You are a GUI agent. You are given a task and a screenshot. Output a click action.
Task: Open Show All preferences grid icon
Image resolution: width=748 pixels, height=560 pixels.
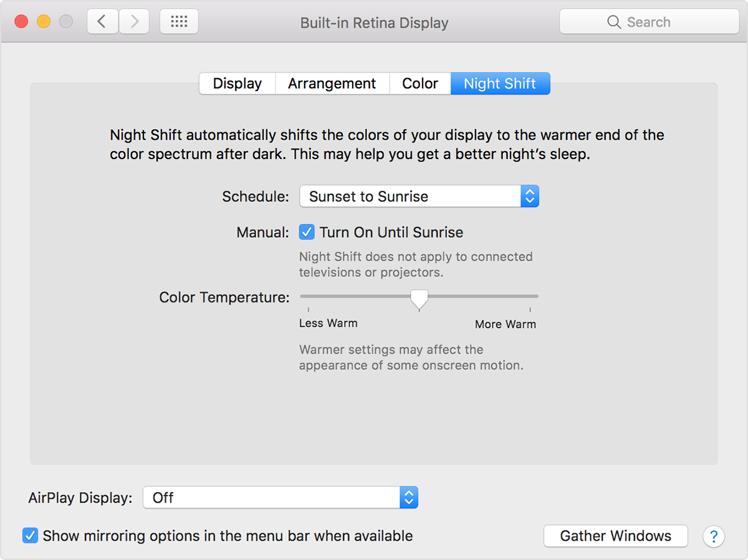pyautogui.click(x=179, y=21)
